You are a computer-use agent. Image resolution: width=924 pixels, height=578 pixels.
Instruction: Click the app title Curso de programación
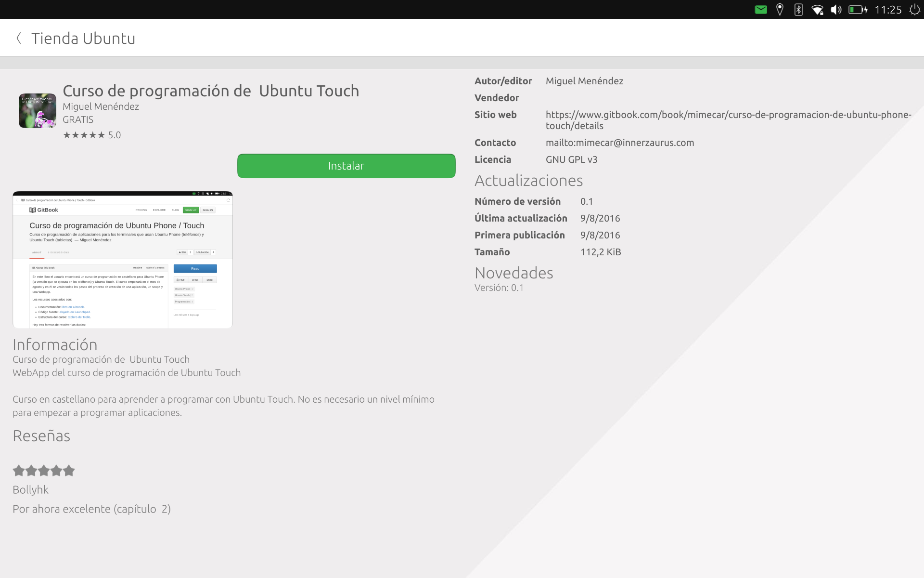(x=211, y=91)
